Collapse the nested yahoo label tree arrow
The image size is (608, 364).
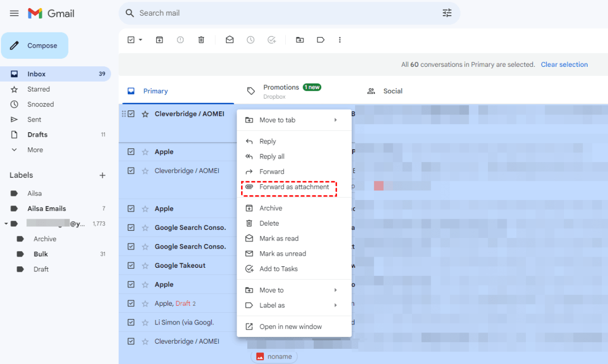coord(6,223)
